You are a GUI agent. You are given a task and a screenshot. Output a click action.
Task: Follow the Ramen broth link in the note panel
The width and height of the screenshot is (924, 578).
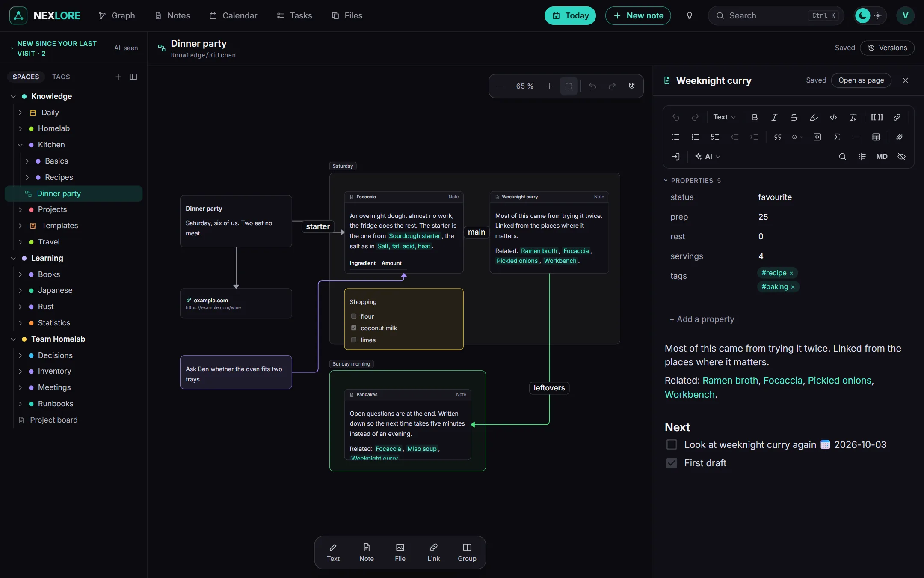point(730,381)
